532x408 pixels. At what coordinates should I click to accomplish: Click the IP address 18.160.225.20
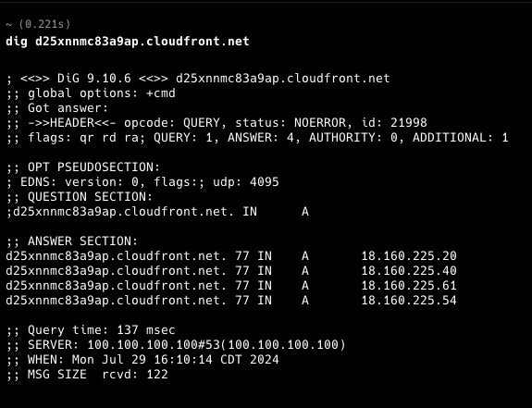click(409, 255)
